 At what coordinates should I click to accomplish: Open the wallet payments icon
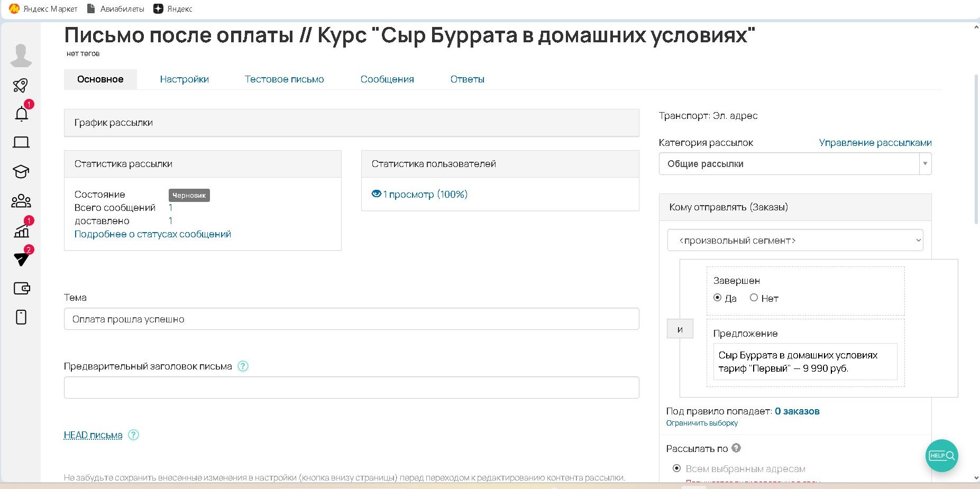pyautogui.click(x=21, y=288)
